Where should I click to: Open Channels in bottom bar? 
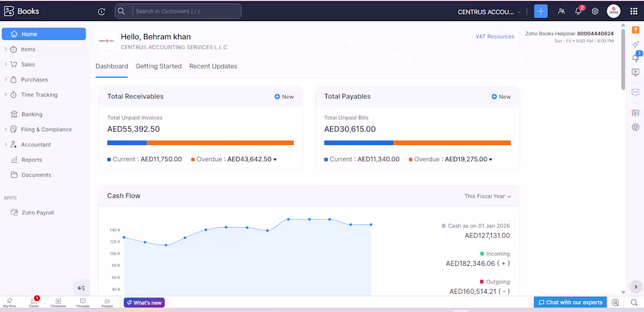[x=59, y=303]
